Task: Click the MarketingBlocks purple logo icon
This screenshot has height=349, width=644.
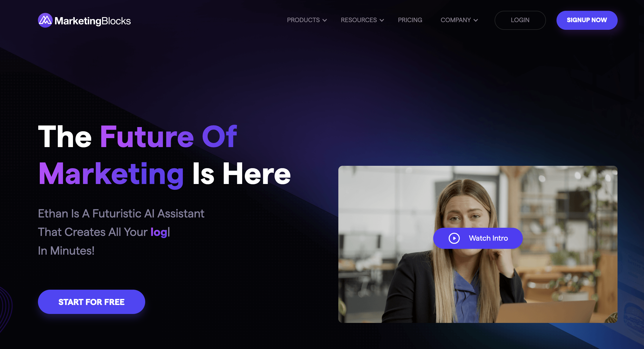Action: coord(45,20)
